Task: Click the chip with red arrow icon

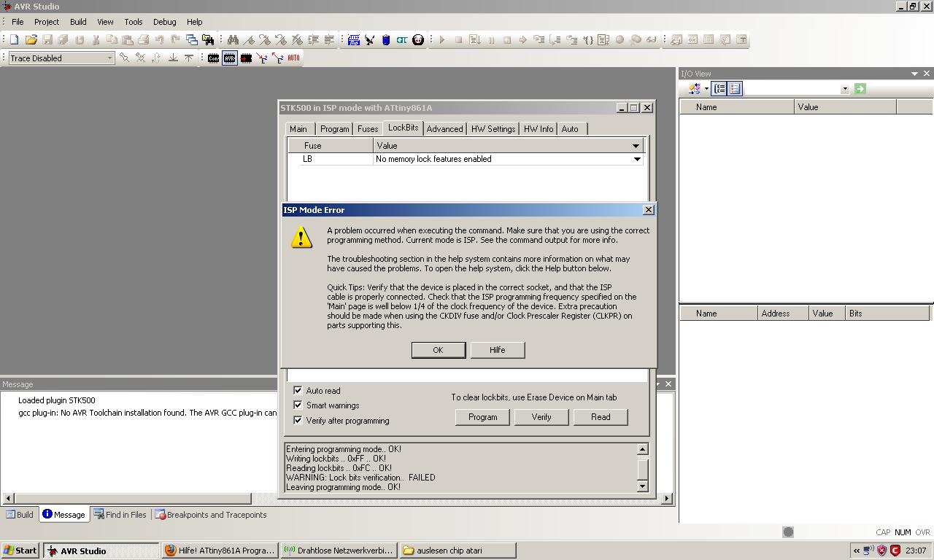Action: click(246, 58)
